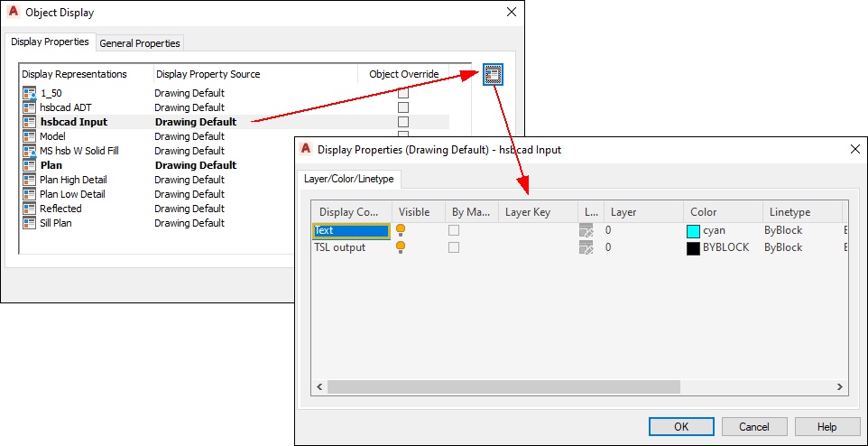This screenshot has width=868, height=446.
Task: Select the Text display component cell
Action: (x=352, y=230)
